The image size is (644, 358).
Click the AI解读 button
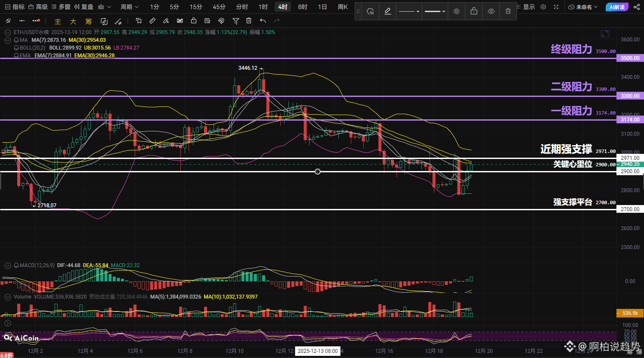point(616,7)
